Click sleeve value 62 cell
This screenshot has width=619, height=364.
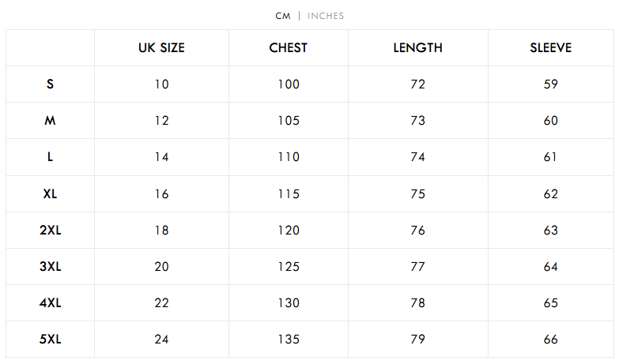pyautogui.click(x=550, y=193)
